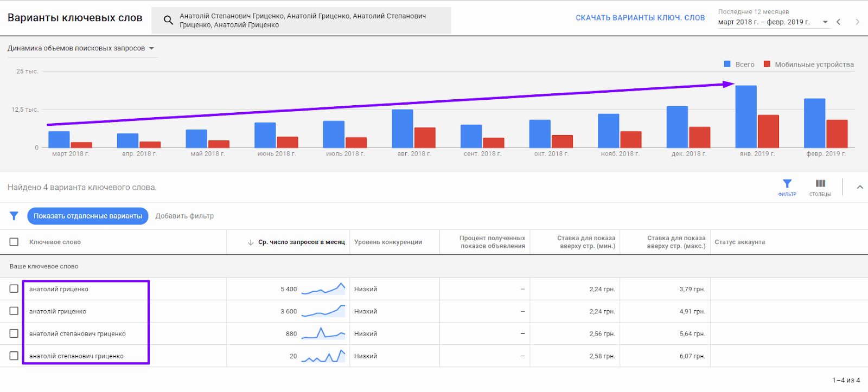Click trend sparkline for анатолій гриценко

click(323, 311)
